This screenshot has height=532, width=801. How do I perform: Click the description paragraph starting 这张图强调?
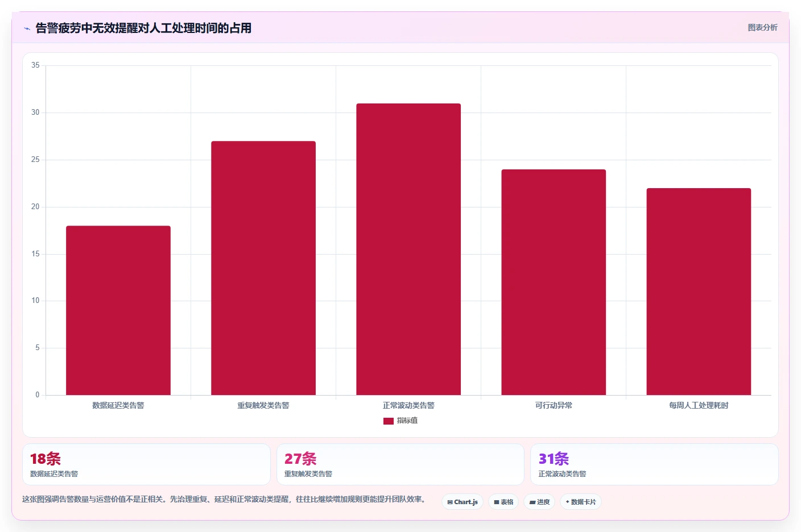tap(224, 499)
